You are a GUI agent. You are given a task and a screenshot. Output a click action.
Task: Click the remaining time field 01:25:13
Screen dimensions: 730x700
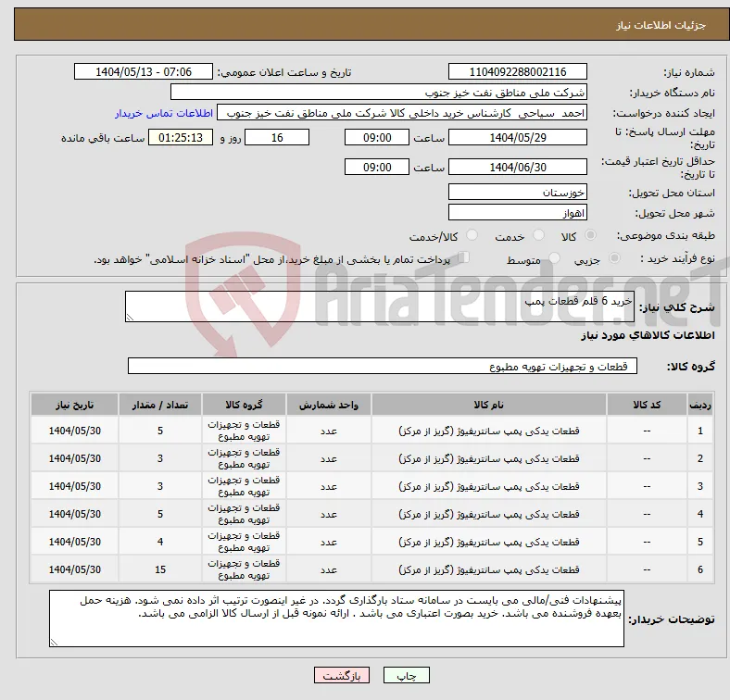(x=181, y=137)
